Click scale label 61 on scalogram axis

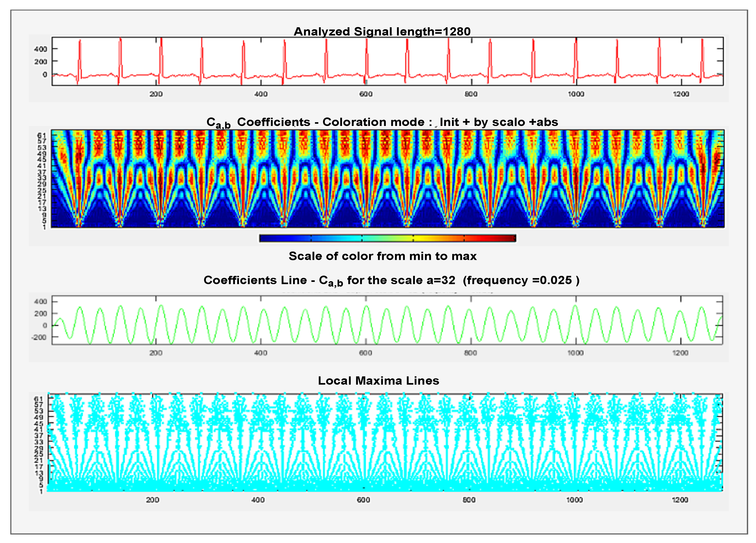(41, 135)
